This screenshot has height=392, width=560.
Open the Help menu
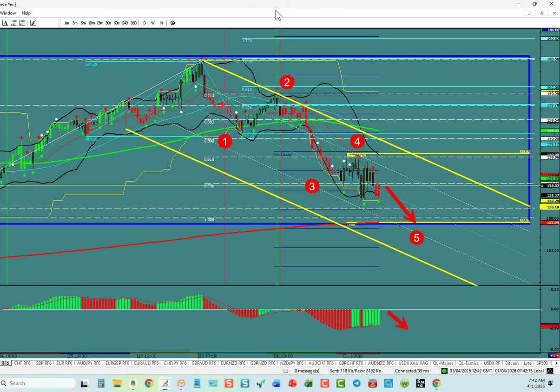coord(26,13)
